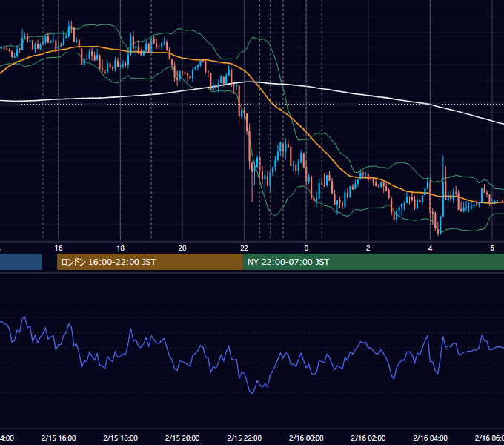Screen dimensions: 504x445
Task: Click hour label 4 on price chart axis
Action: (x=430, y=248)
